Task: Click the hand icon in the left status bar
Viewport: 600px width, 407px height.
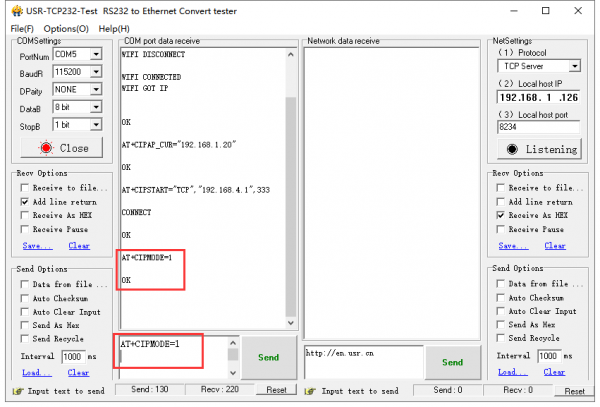Action: (x=16, y=389)
